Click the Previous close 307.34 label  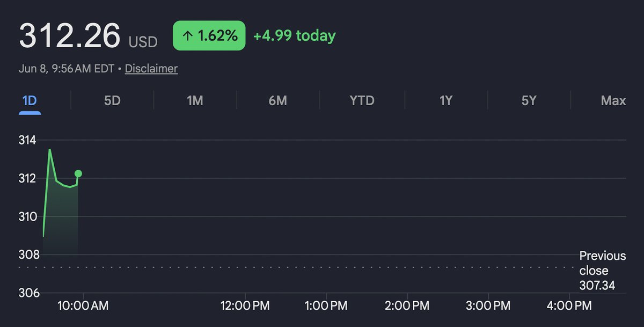point(603,271)
